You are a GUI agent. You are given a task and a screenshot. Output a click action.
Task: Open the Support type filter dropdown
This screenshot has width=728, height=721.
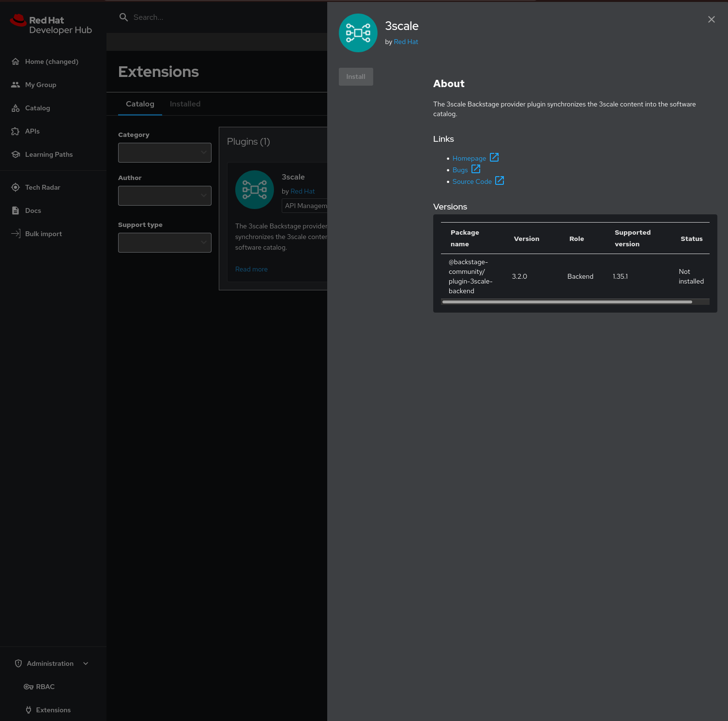(165, 242)
